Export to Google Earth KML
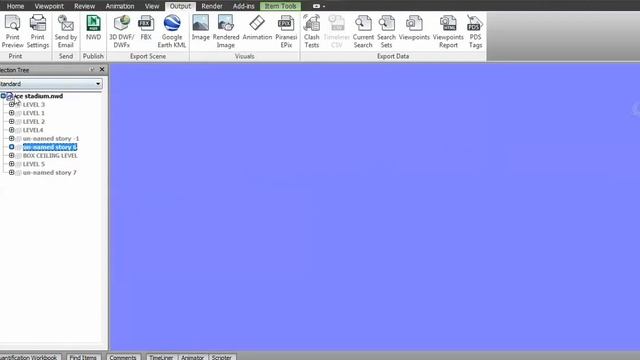 (172, 31)
